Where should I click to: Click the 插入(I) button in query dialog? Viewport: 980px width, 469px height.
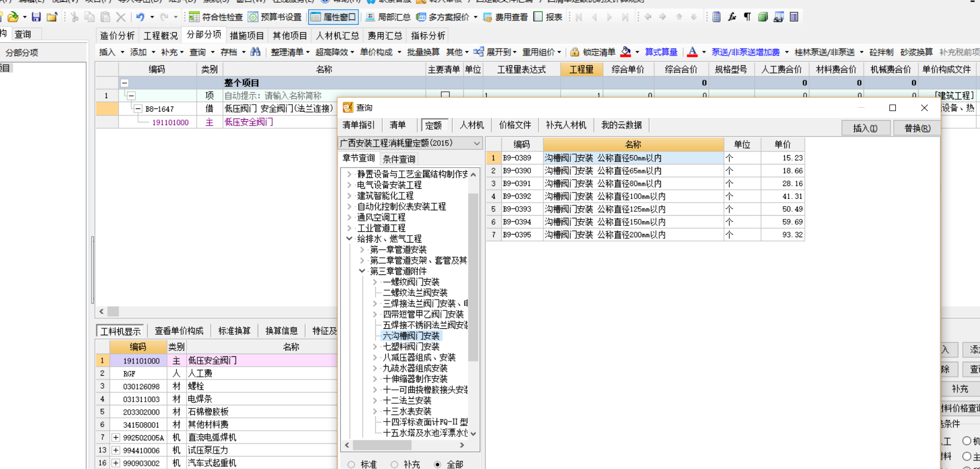(x=865, y=128)
